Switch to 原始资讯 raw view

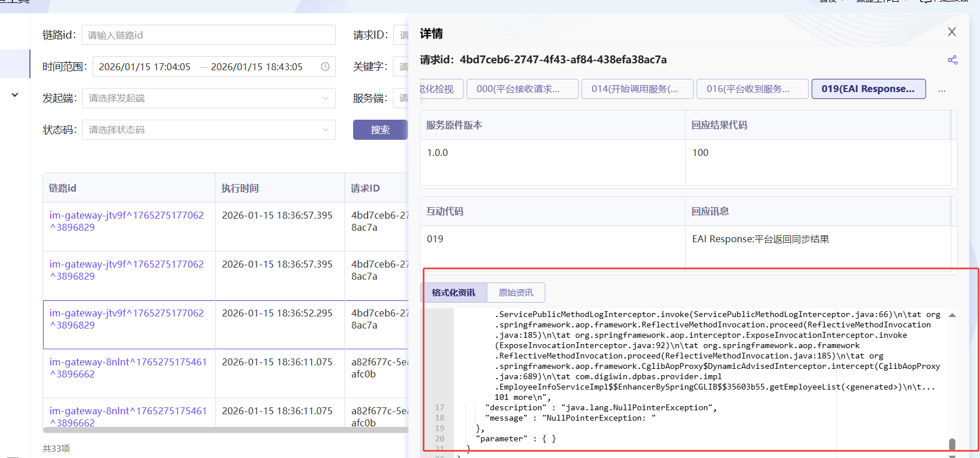tap(515, 293)
